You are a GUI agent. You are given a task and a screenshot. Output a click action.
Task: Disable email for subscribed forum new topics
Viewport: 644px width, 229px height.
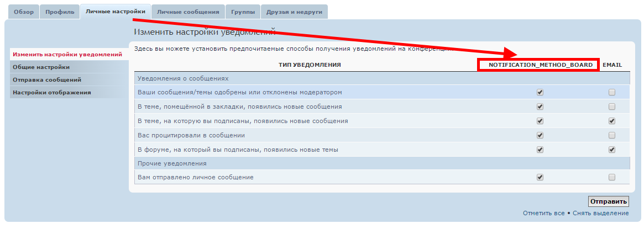click(x=612, y=149)
